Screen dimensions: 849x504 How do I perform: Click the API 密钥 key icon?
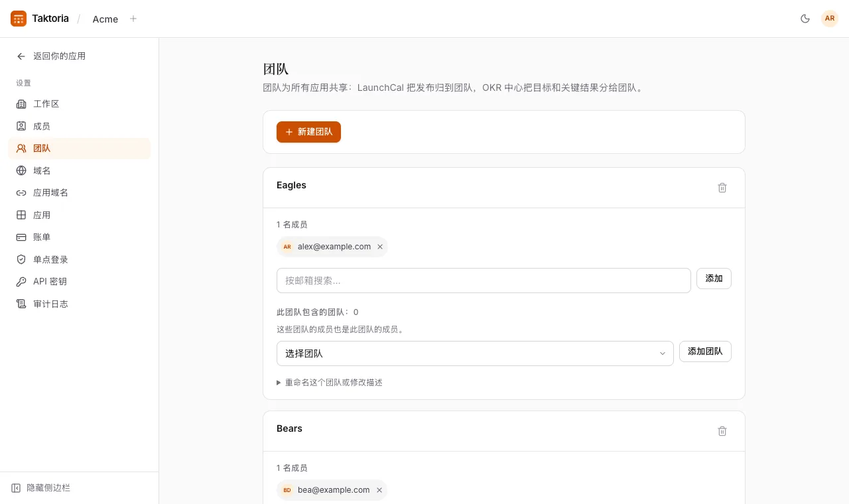pos(21,282)
